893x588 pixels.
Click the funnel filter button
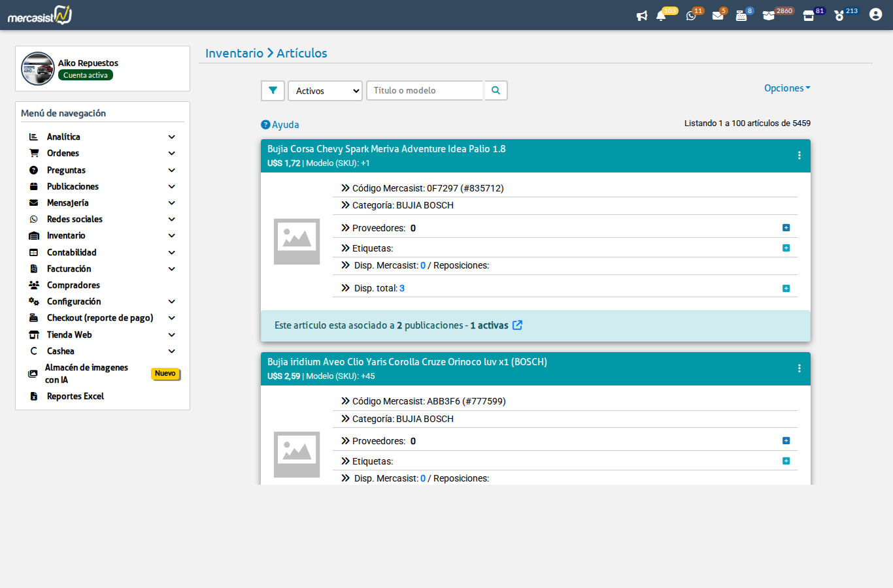[x=273, y=91]
